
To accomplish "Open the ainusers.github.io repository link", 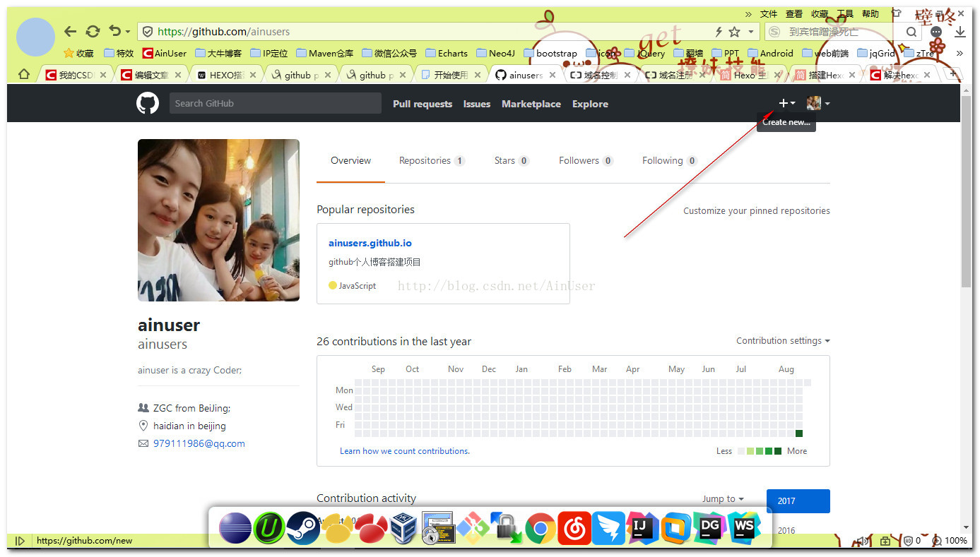I will point(370,243).
